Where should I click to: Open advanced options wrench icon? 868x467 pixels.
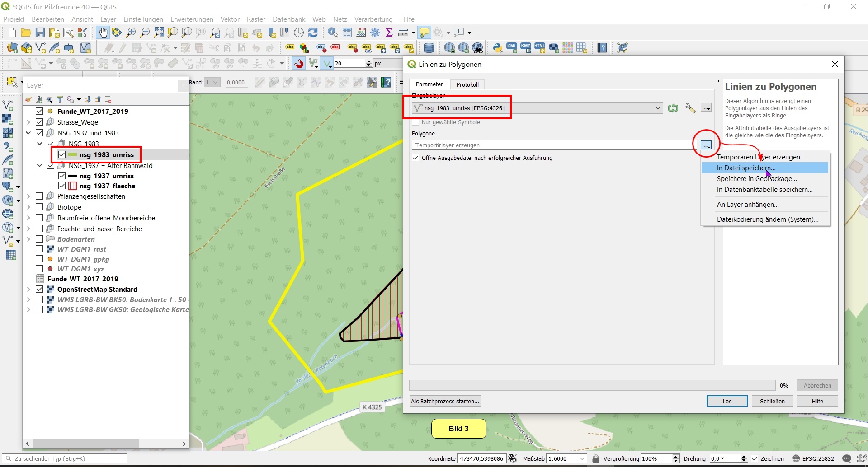(690, 108)
